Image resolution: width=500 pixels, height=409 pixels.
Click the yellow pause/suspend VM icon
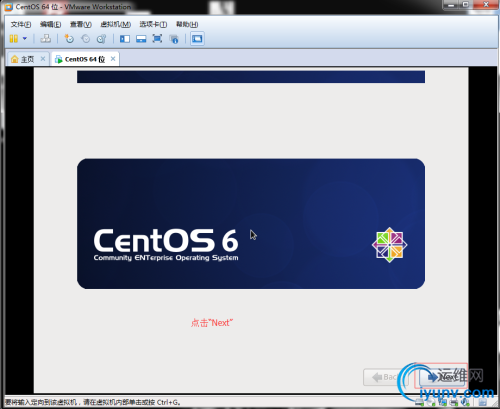14,39
